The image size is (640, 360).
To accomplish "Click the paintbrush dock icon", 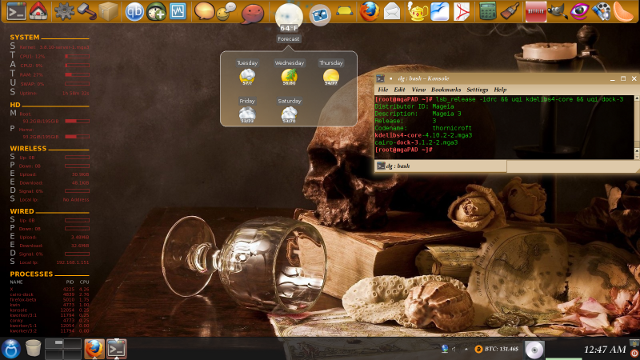I will pyautogui.click(x=510, y=11).
